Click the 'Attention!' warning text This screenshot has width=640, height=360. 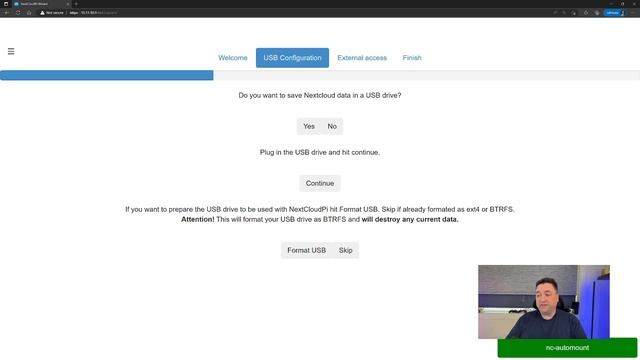pyautogui.click(x=198, y=220)
